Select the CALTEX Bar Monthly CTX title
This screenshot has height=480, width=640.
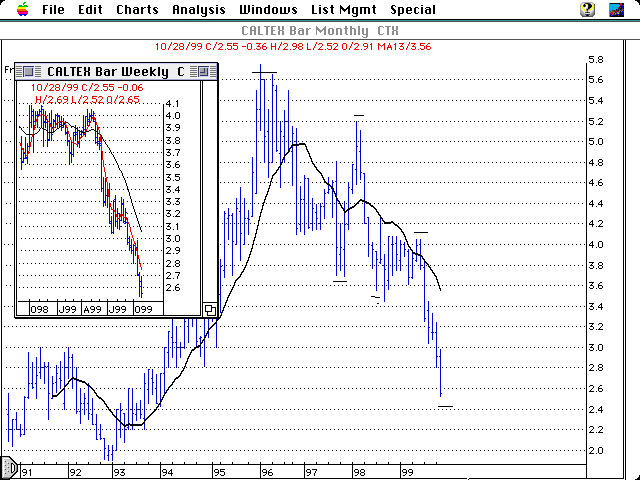point(320,31)
